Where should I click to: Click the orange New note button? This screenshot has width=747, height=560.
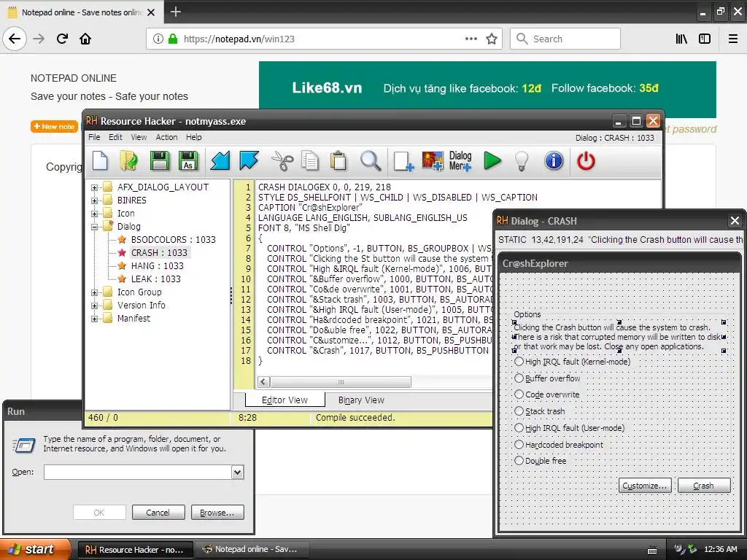54,127
